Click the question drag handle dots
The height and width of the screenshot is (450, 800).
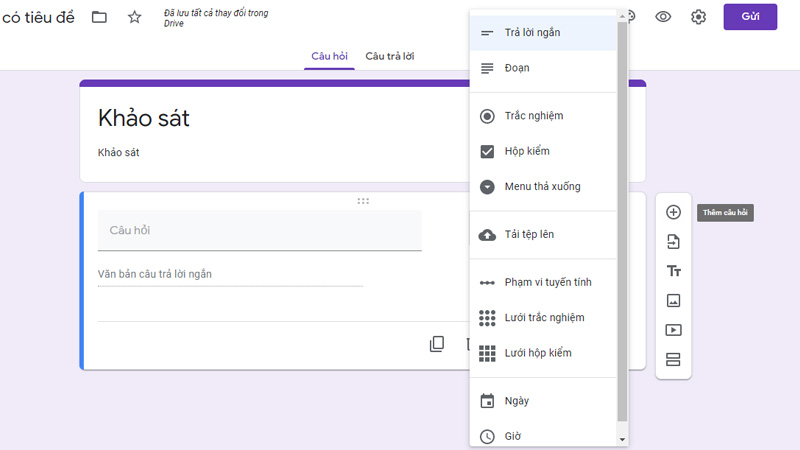click(363, 201)
